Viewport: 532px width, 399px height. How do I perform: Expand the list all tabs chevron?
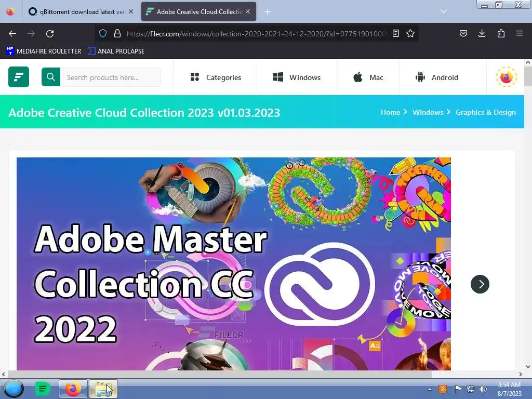444,11
